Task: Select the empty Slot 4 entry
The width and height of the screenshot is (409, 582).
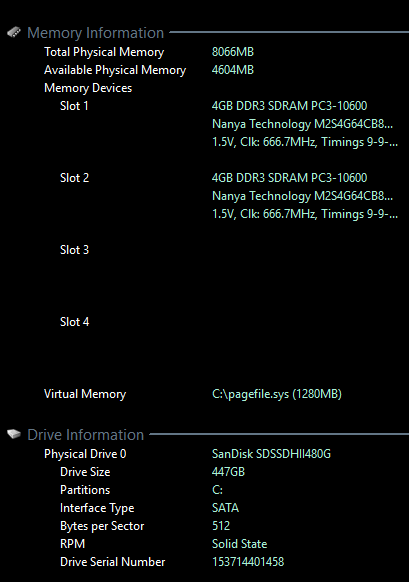Action: [x=75, y=322]
